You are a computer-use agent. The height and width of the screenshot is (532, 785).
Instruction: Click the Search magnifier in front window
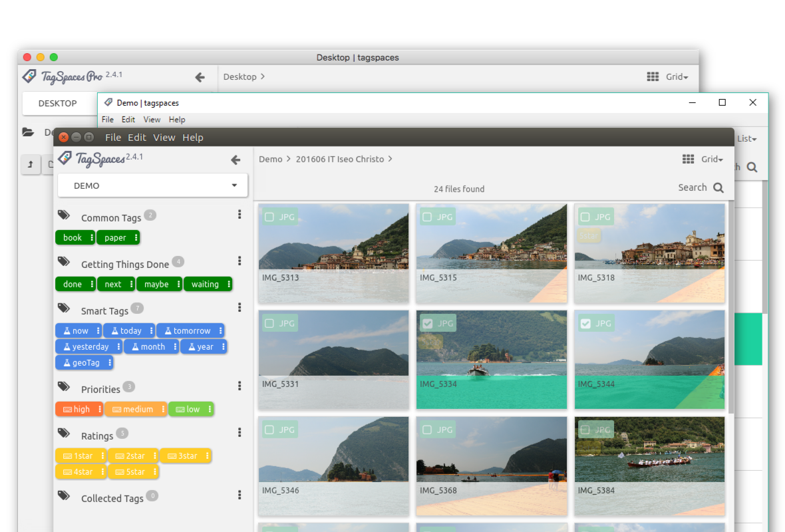click(718, 188)
